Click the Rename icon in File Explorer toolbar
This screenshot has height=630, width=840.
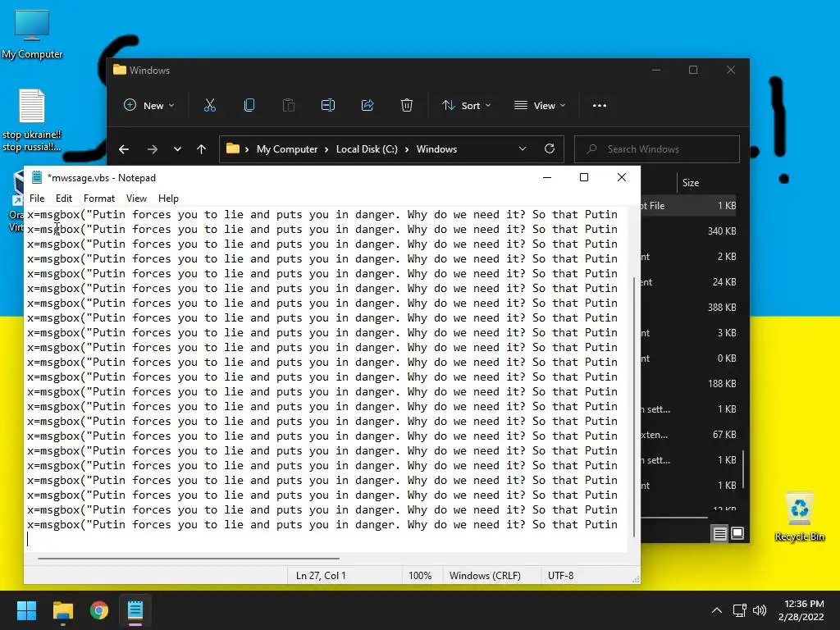tap(328, 106)
